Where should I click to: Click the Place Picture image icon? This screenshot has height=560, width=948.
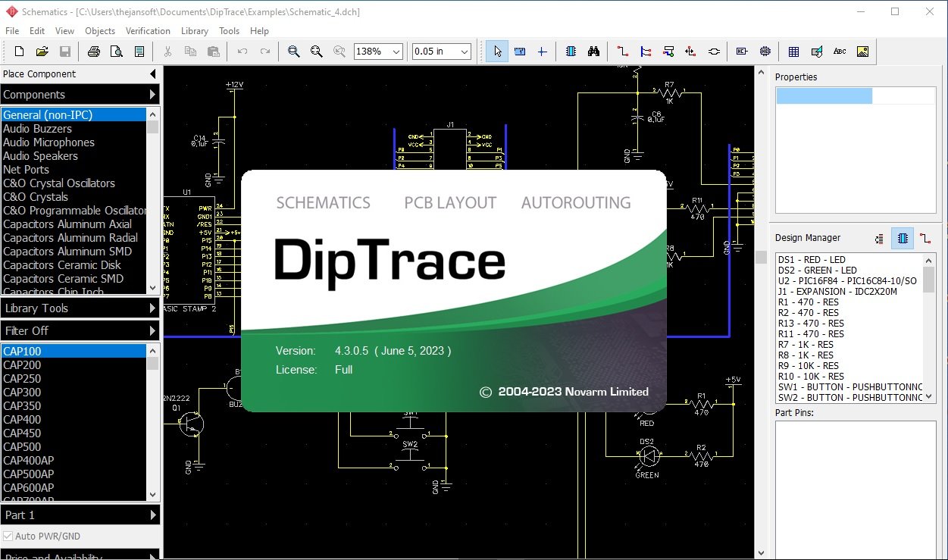point(862,52)
